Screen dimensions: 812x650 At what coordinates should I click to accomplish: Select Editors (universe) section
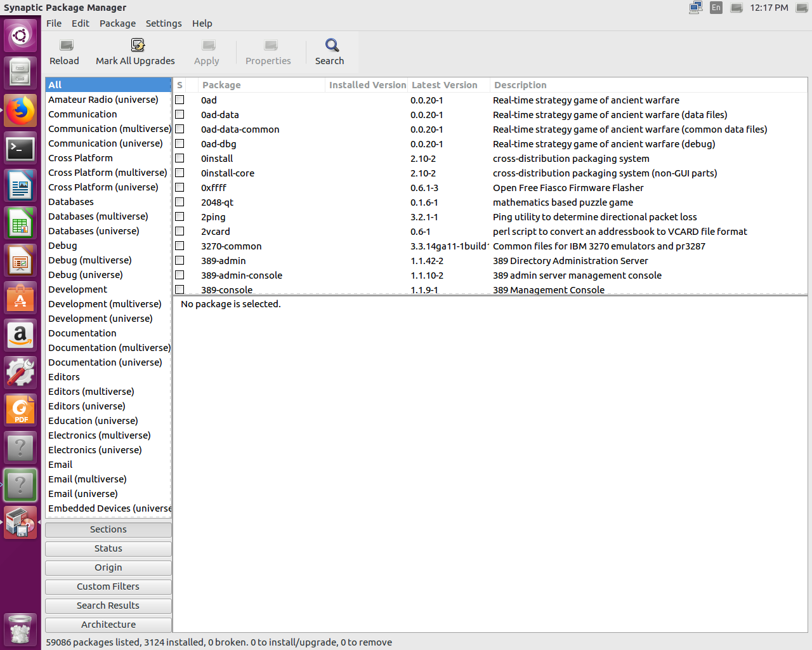108,406
